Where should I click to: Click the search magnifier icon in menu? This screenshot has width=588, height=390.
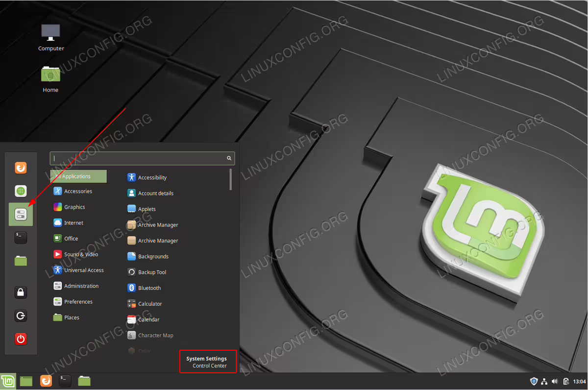tap(229, 158)
